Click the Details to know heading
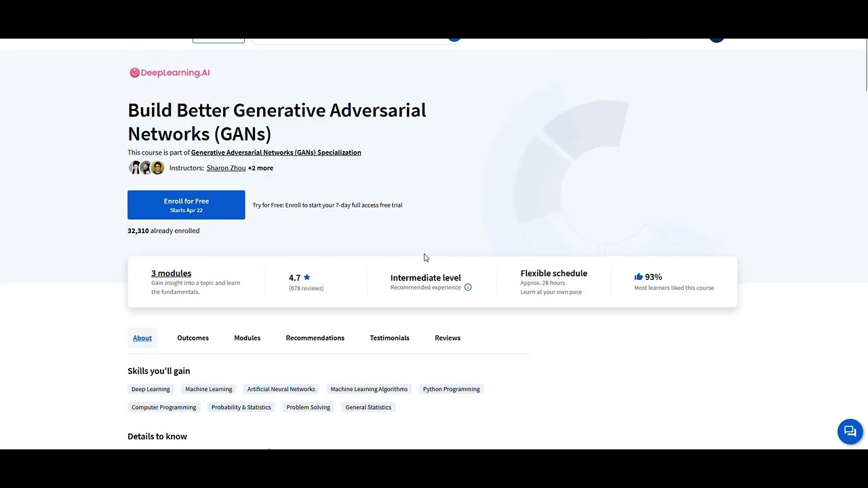 (x=157, y=436)
